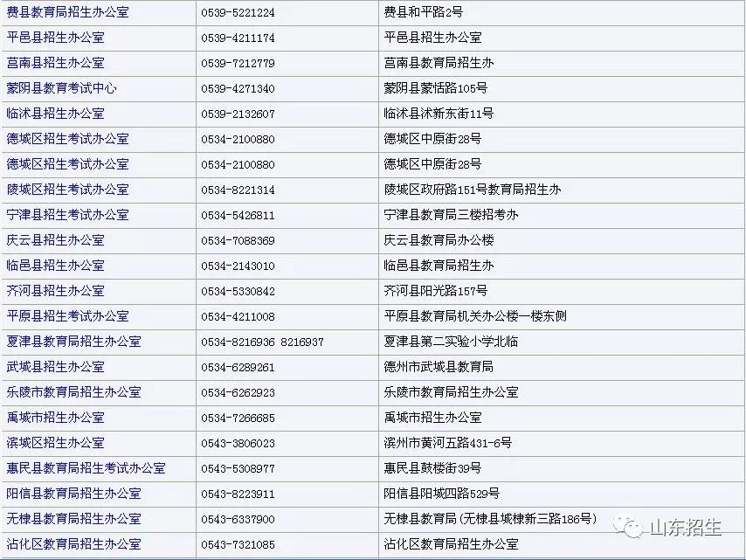This screenshot has height=560, width=746.
Task: Select phone number 0534-7088369
Action: [x=238, y=241]
